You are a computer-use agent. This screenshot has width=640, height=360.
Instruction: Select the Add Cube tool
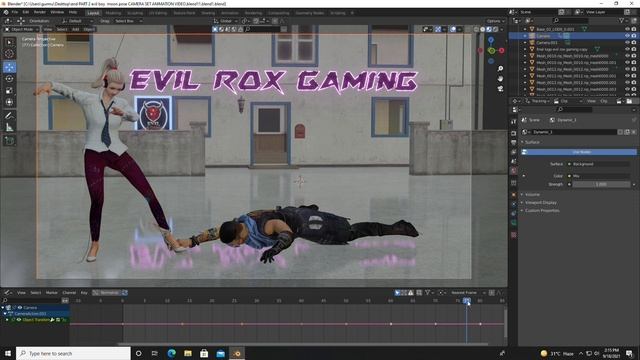[x=9, y=141]
